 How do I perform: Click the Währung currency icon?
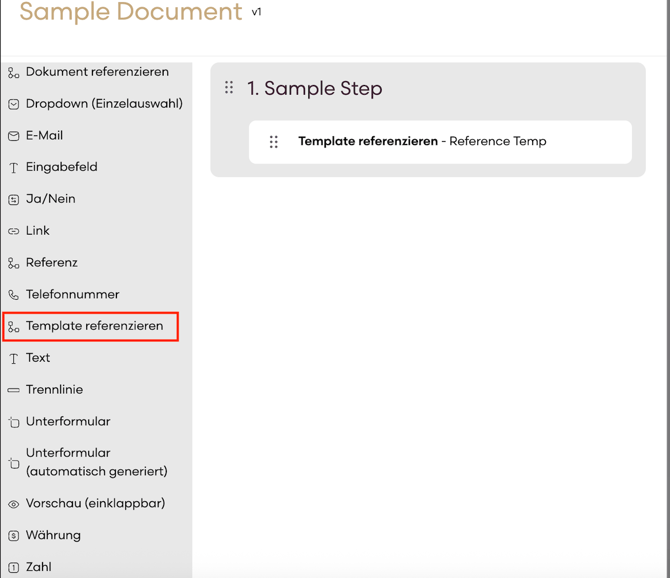13,536
